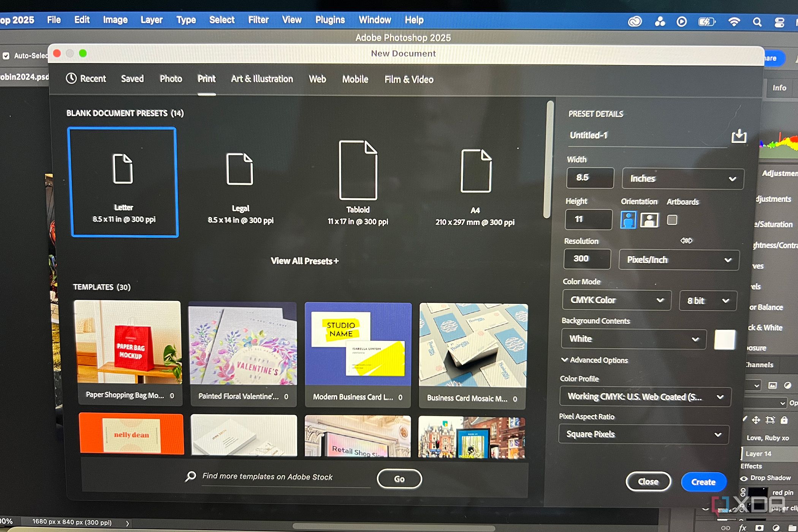This screenshot has width=798, height=532.
Task: Toggle Drop Shadow effect visibility in Layers panel
Action: tap(744, 478)
